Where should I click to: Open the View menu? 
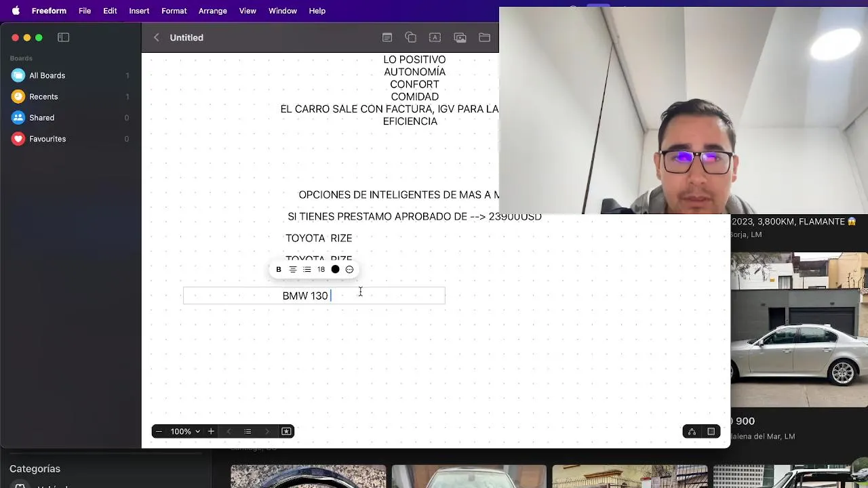click(x=248, y=11)
